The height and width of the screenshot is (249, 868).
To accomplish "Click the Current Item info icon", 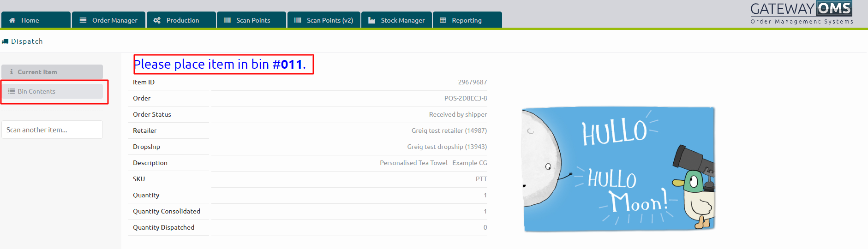I will tap(12, 72).
